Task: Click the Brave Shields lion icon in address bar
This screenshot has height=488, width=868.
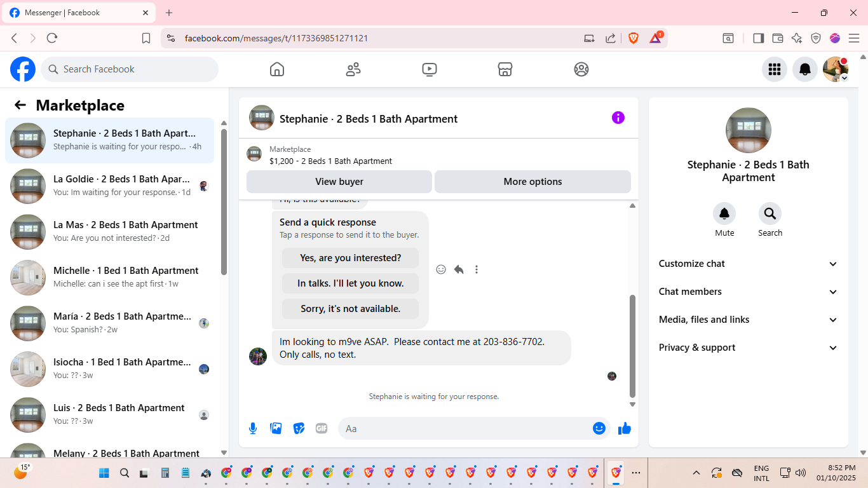Action: click(x=634, y=38)
